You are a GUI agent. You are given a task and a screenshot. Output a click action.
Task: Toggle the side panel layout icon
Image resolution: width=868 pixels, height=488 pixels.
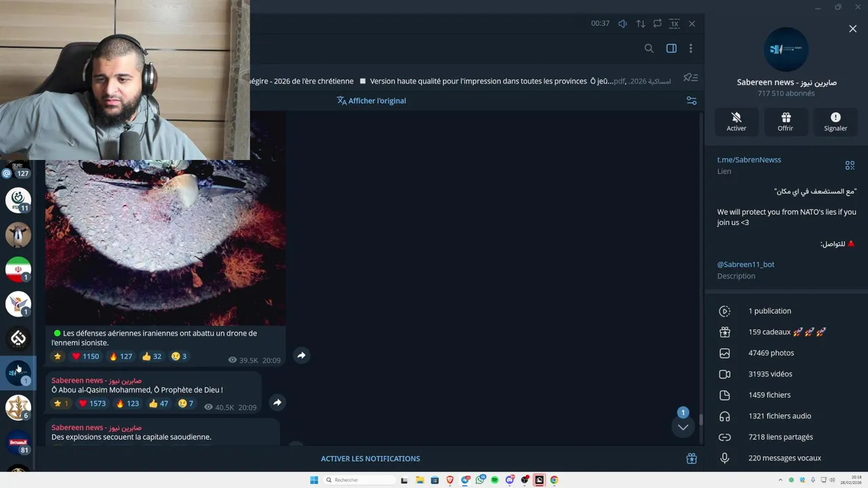tap(671, 48)
